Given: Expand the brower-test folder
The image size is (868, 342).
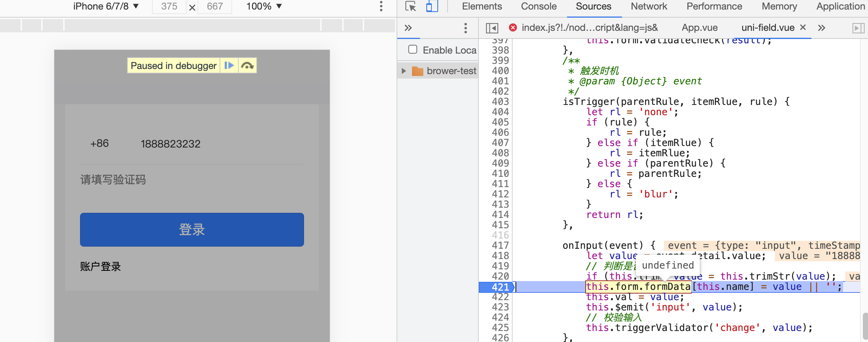Looking at the screenshot, I should pyautogui.click(x=404, y=70).
